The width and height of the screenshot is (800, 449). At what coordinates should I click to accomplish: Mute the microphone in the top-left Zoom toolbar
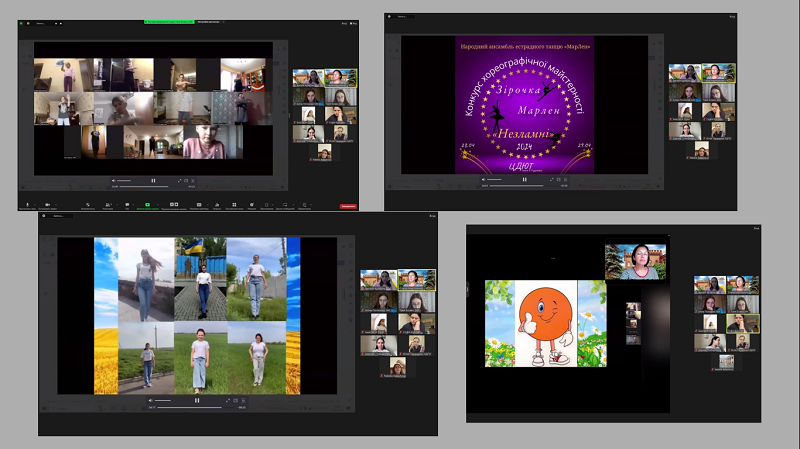pyautogui.click(x=27, y=204)
